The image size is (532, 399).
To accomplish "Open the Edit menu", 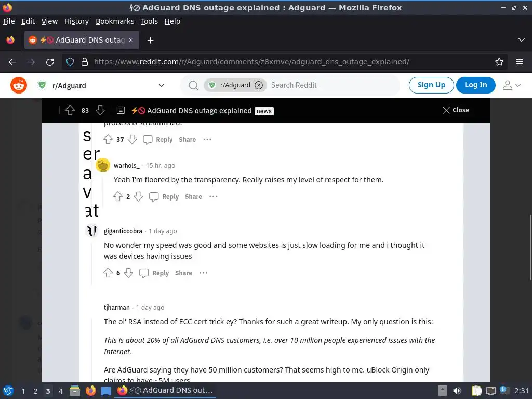I will coord(28,21).
